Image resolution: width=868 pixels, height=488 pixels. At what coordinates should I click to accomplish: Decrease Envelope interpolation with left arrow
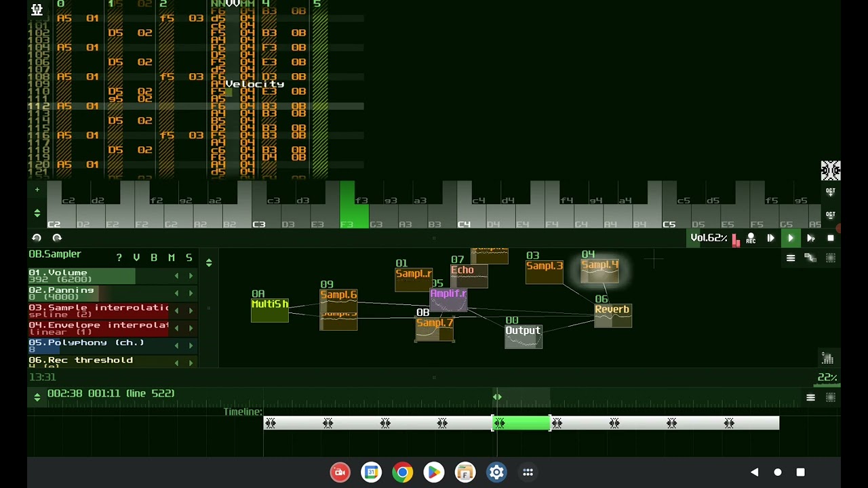(177, 328)
